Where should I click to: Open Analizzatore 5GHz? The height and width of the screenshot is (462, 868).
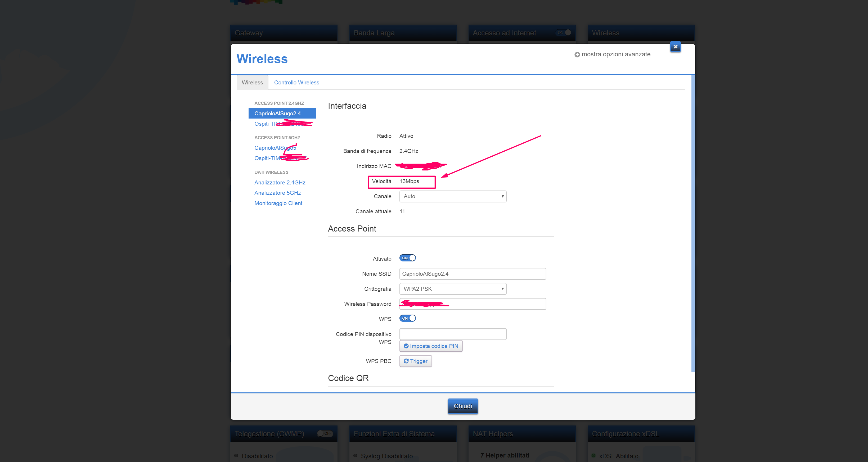pyautogui.click(x=277, y=193)
